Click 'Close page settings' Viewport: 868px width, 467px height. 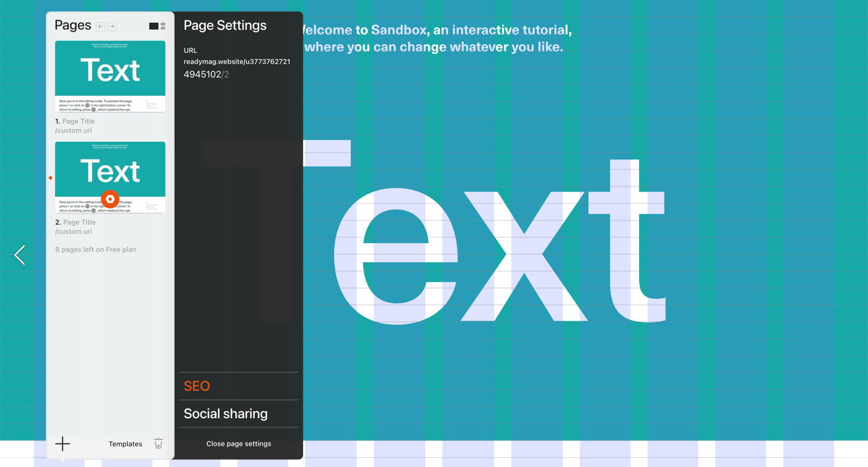click(x=239, y=443)
